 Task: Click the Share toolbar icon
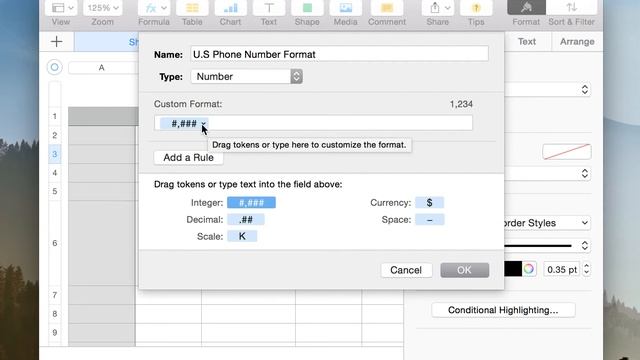pos(438,8)
